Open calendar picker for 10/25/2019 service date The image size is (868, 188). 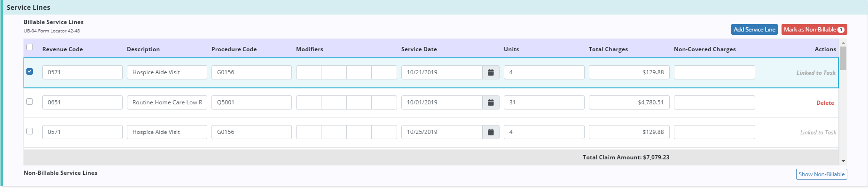click(491, 132)
